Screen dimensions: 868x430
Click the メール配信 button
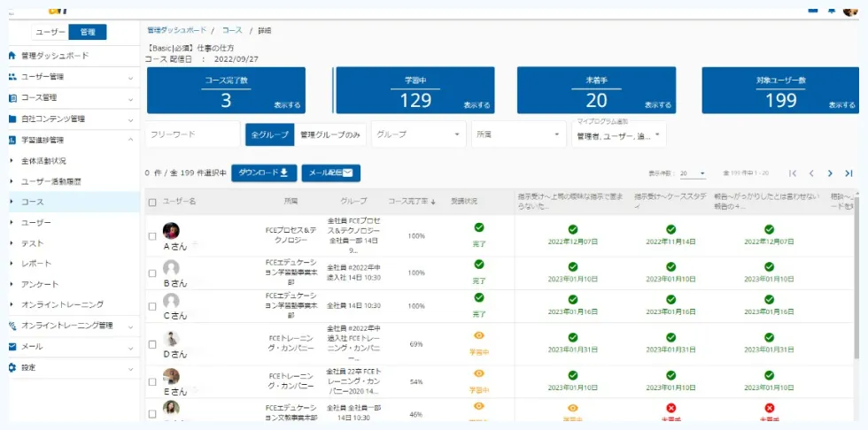(331, 173)
